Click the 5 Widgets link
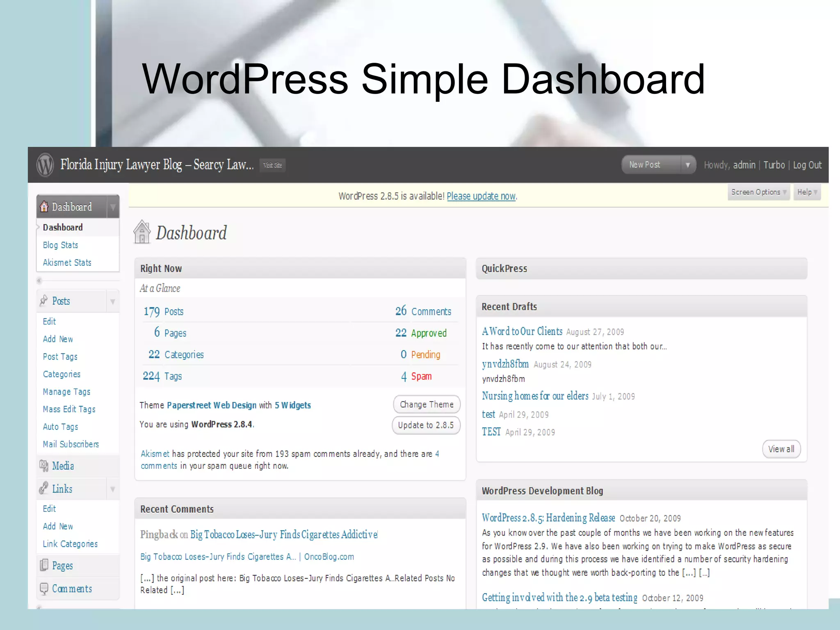 (293, 405)
